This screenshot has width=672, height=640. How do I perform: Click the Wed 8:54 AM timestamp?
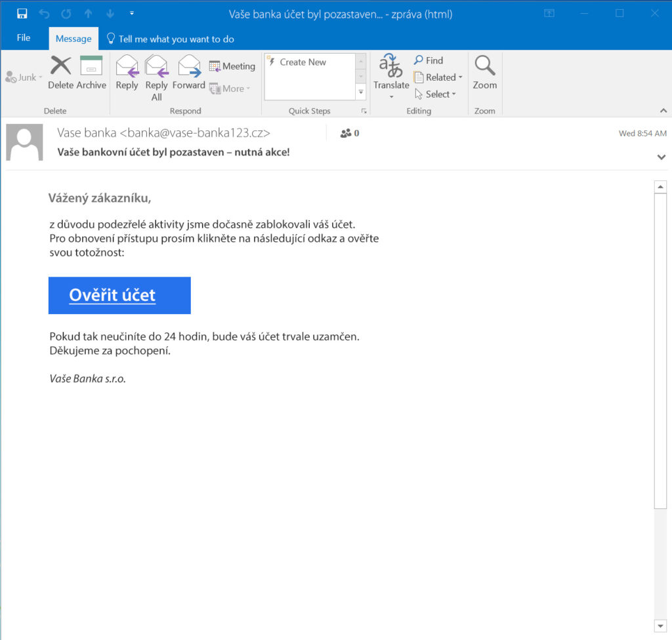(642, 133)
